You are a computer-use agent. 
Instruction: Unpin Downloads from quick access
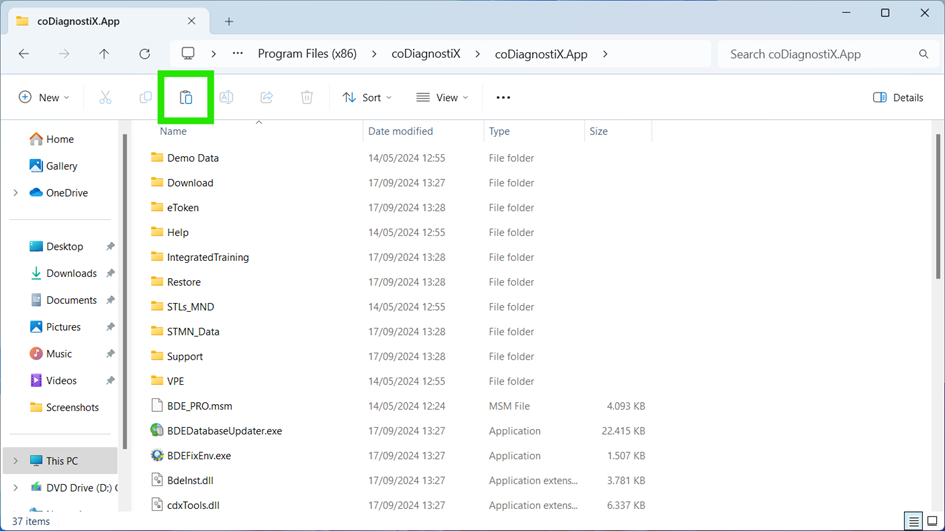pos(110,273)
